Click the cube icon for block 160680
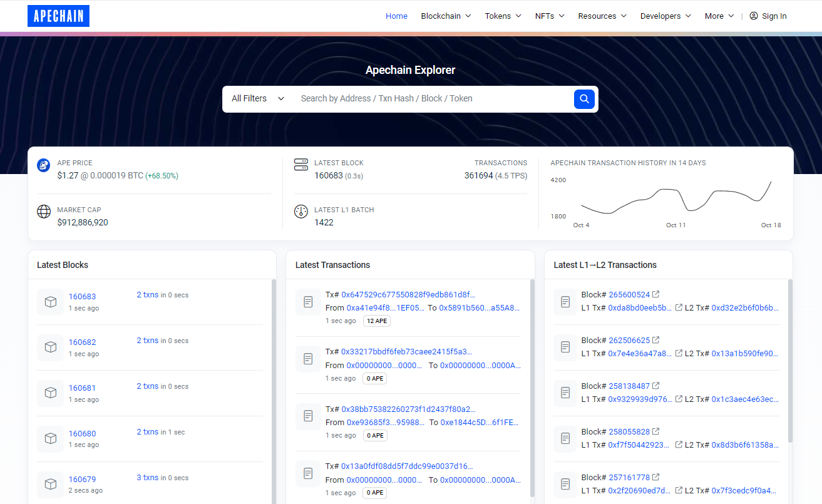This screenshot has width=822, height=504. click(x=51, y=439)
